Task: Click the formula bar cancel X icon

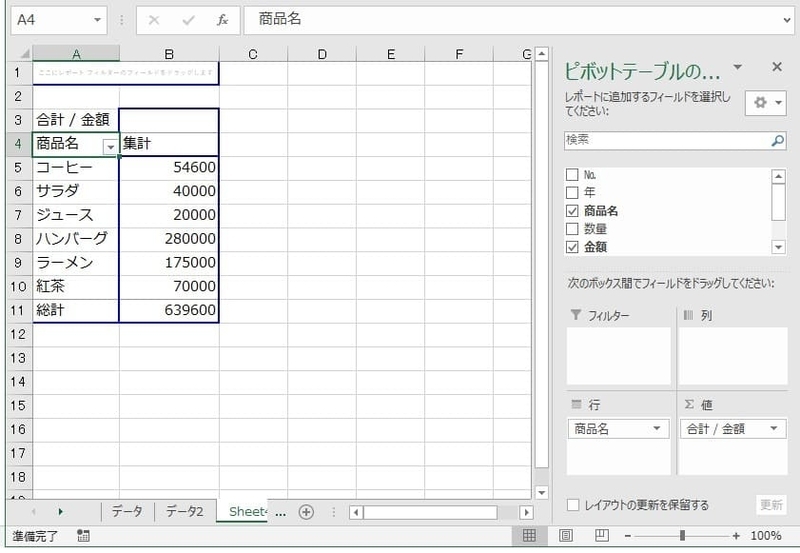Action: pyautogui.click(x=154, y=20)
